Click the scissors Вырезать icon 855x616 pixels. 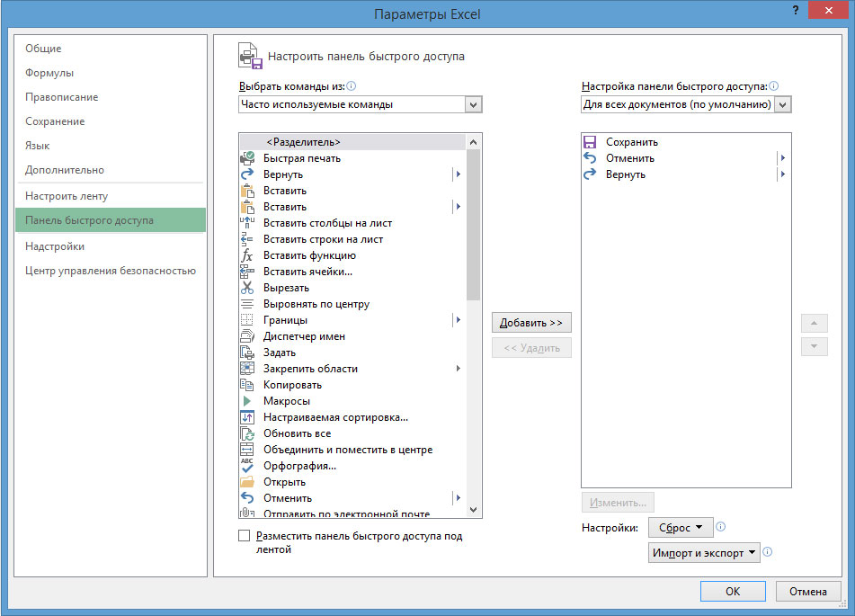click(x=247, y=288)
